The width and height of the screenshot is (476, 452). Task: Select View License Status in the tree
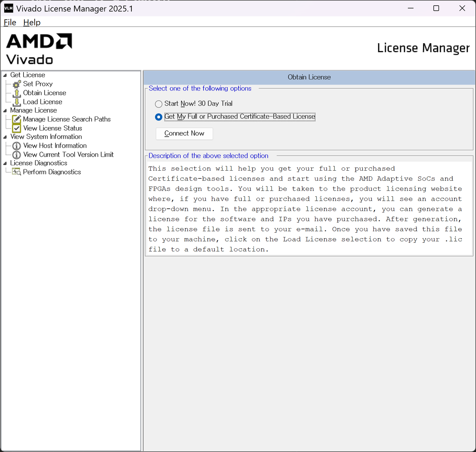[x=53, y=128]
